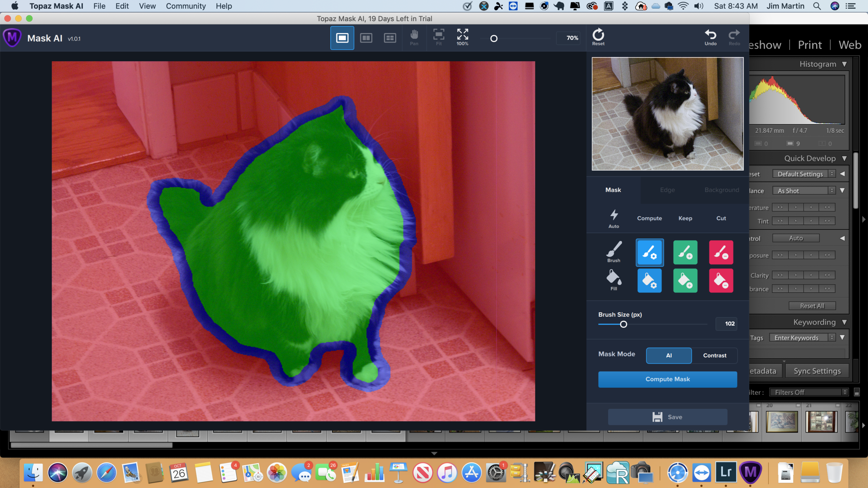Set Mask Mode to AI
Image resolution: width=868 pixels, height=488 pixels.
point(668,355)
